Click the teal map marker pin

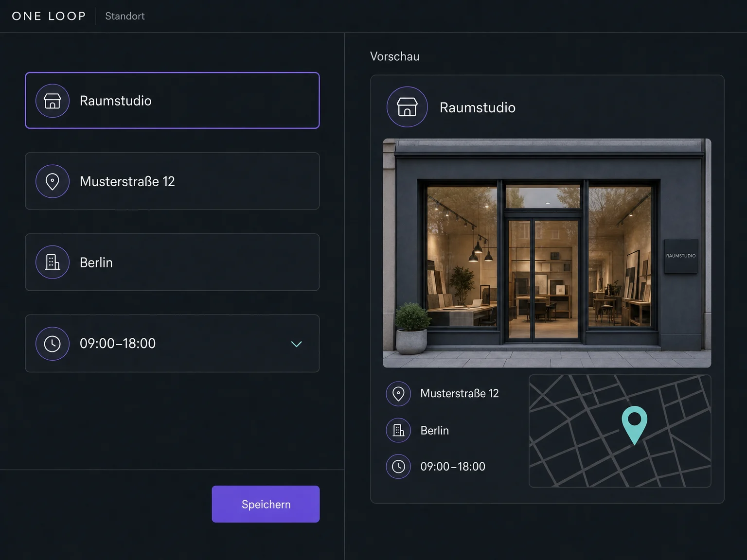(635, 425)
